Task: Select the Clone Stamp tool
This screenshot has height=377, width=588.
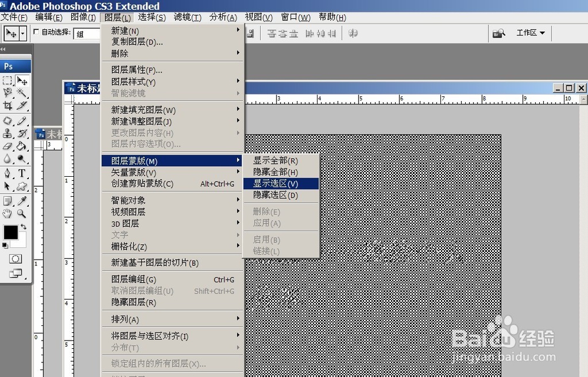Action: point(8,133)
